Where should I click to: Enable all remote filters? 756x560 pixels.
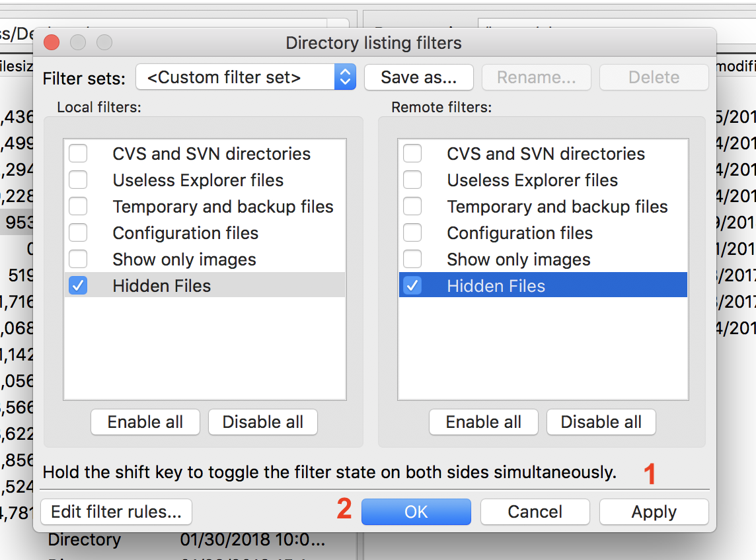pyautogui.click(x=483, y=422)
